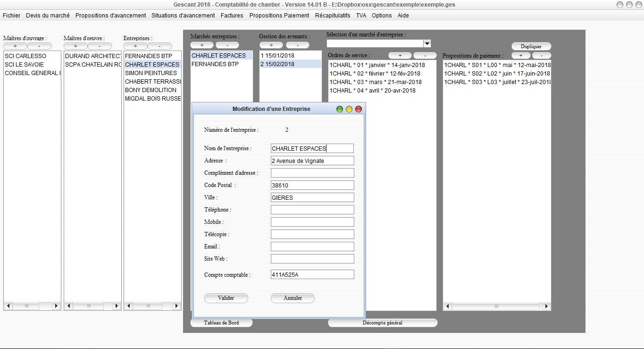Remove a Maître d'ouvrage with minus
This screenshot has height=349, width=644.
(x=39, y=46)
